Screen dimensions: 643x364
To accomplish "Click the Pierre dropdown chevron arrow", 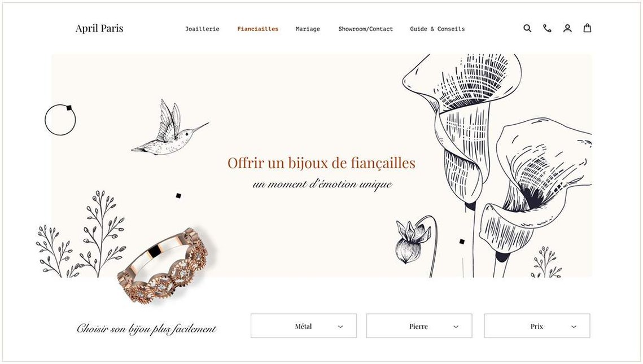I will [456, 327].
